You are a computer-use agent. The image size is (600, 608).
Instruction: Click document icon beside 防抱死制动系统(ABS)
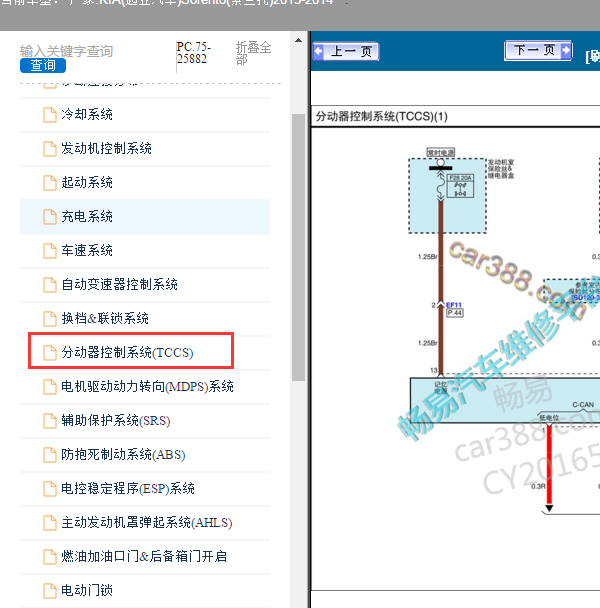pyautogui.click(x=50, y=454)
